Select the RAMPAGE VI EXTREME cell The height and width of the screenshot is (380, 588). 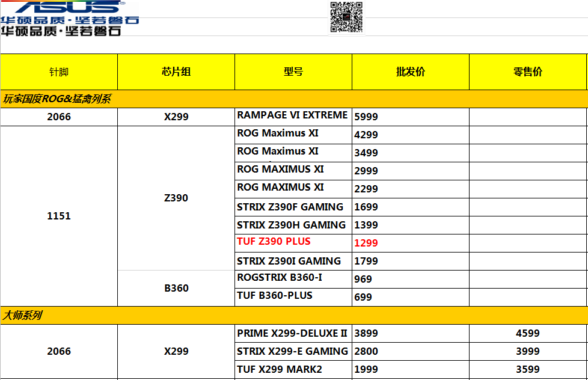pyautogui.click(x=292, y=115)
